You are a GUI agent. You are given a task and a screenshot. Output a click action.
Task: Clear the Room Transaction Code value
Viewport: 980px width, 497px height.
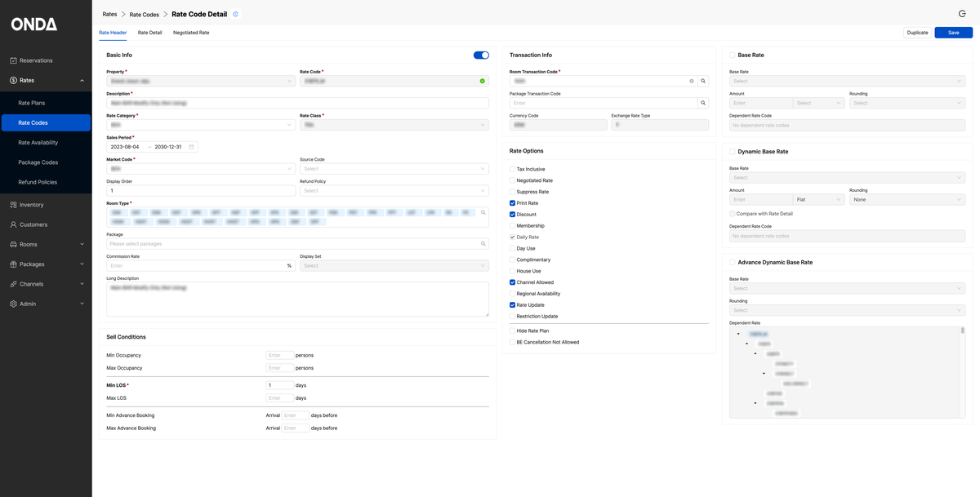tap(691, 82)
